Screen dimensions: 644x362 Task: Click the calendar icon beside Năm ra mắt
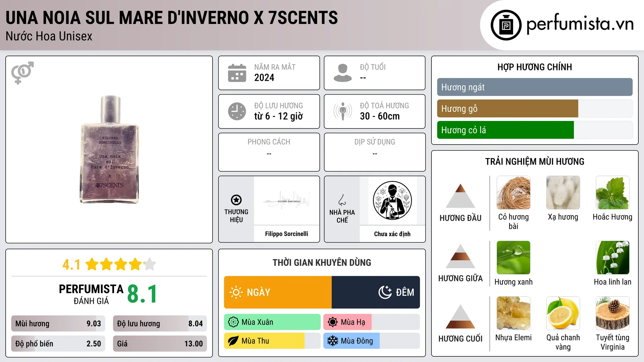pos(237,73)
